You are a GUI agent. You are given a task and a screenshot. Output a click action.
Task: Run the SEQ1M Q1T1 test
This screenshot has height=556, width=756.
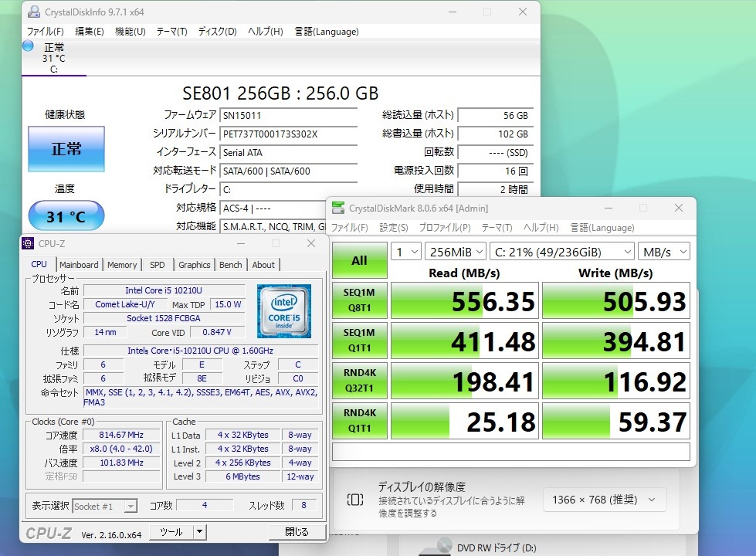359,341
